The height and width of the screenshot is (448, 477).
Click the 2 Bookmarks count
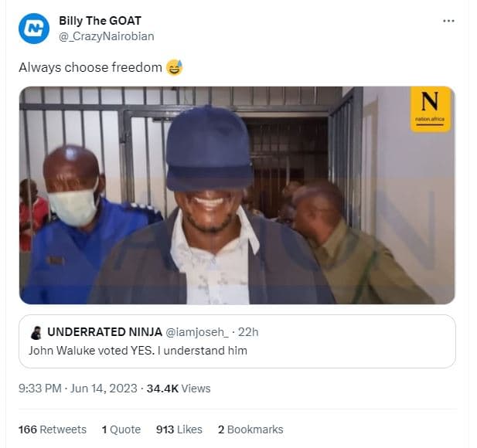(x=250, y=429)
